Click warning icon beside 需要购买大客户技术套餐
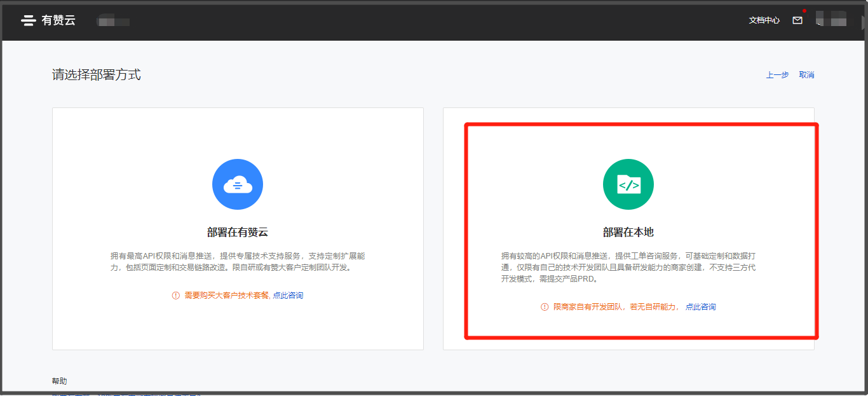 [x=176, y=296]
